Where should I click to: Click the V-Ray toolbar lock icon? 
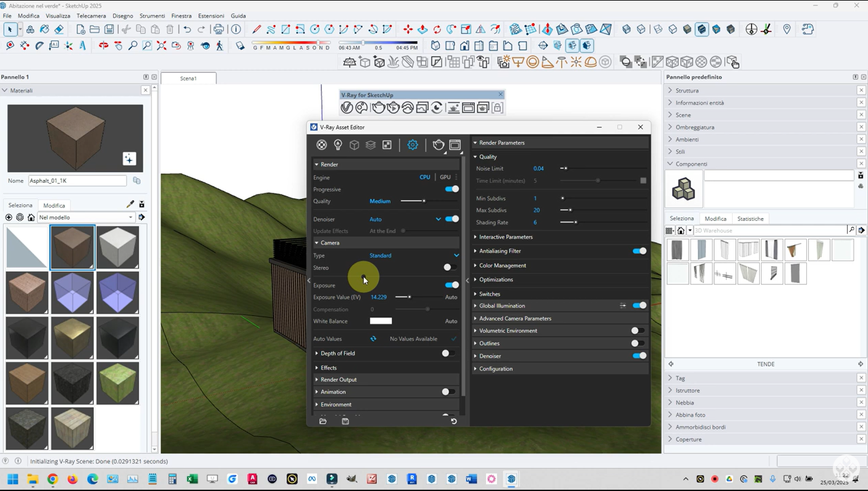click(x=497, y=108)
